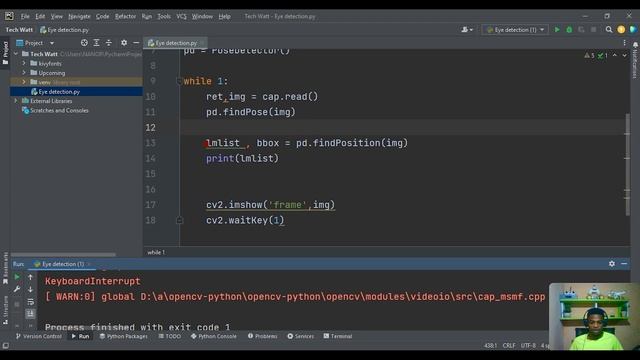640x360 pixels.
Task: Minimize the Run tool window
Action: click(624, 264)
